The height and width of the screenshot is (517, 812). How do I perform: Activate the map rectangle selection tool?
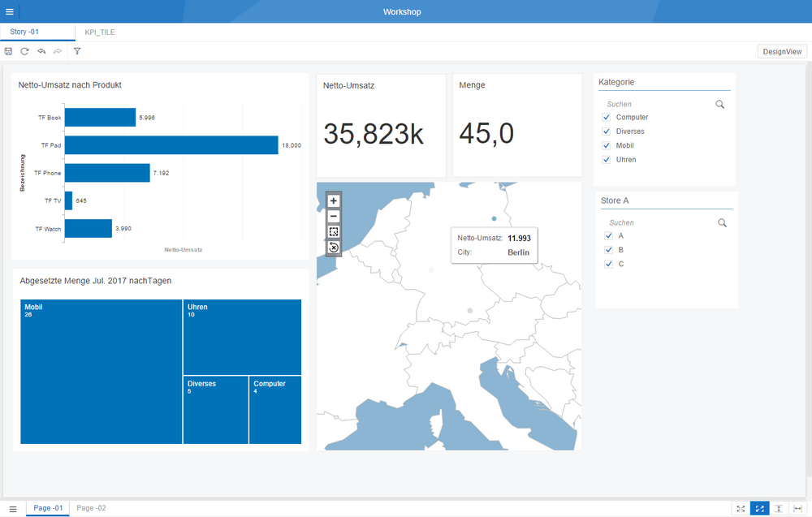point(334,232)
